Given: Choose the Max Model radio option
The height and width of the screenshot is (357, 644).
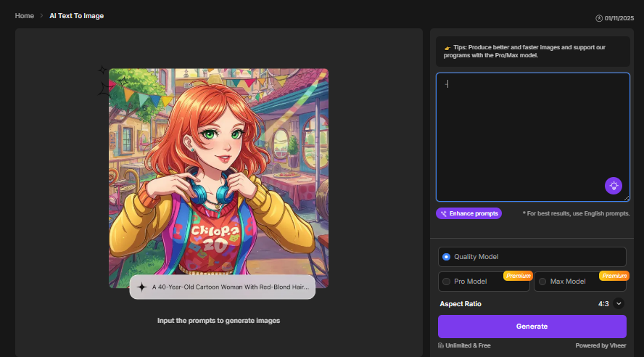Looking at the screenshot, I should coord(542,282).
